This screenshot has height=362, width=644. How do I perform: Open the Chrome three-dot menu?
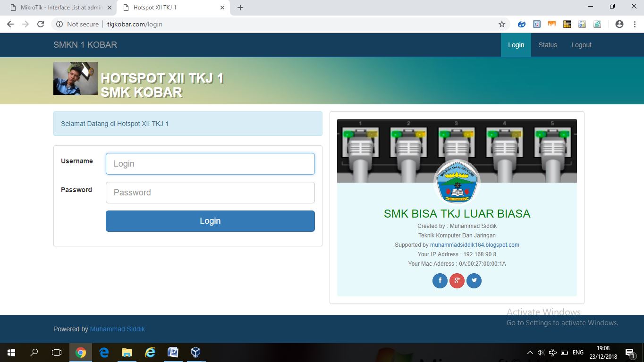click(635, 24)
